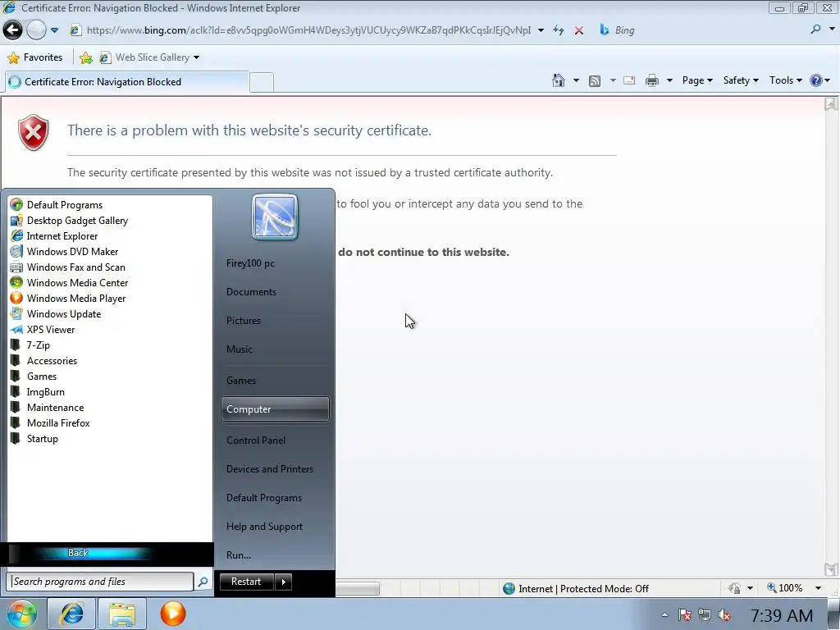Screen dimensions: 840x630
Task: Launch Windows Media Center
Action: (110, 282)
